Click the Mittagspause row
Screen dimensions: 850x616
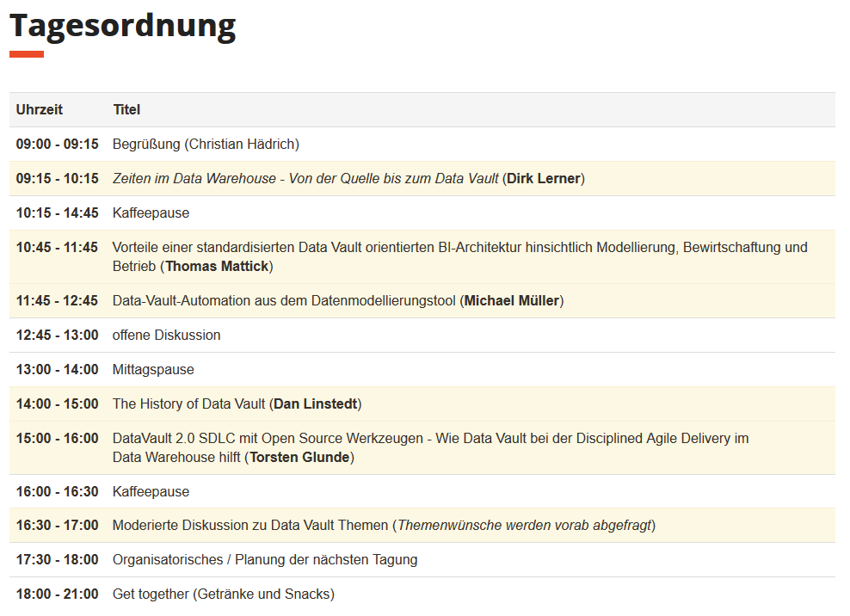422,370
